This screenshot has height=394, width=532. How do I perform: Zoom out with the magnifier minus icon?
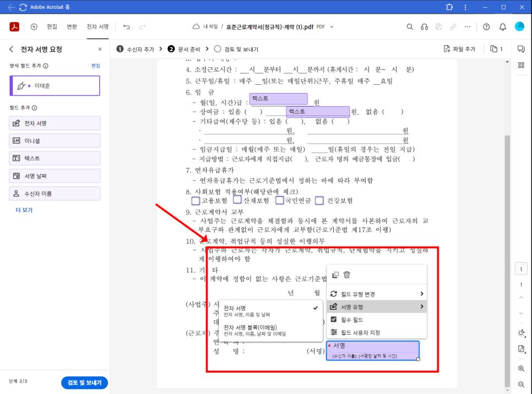pyautogui.click(x=521, y=385)
